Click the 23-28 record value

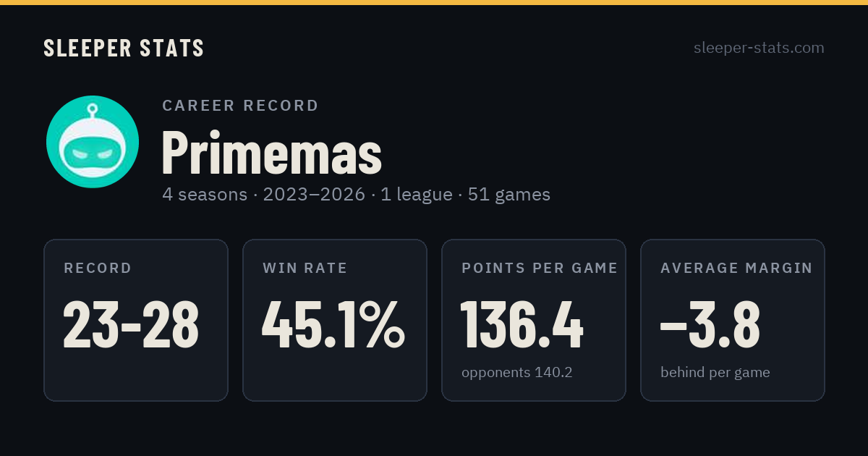coord(131,325)
